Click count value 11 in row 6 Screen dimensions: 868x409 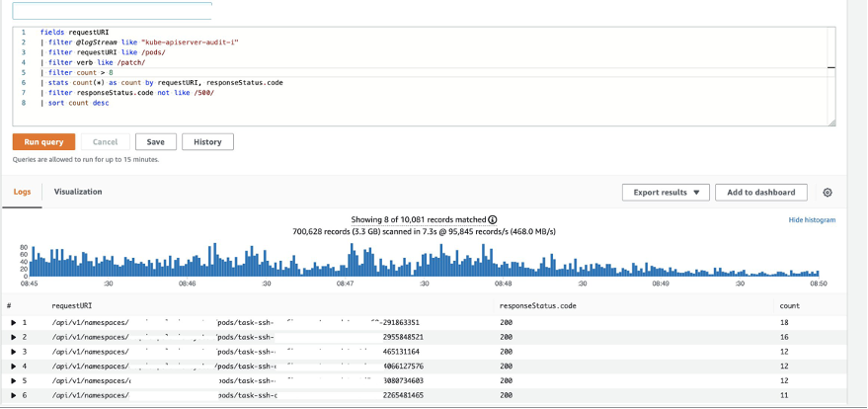point(783,395)
